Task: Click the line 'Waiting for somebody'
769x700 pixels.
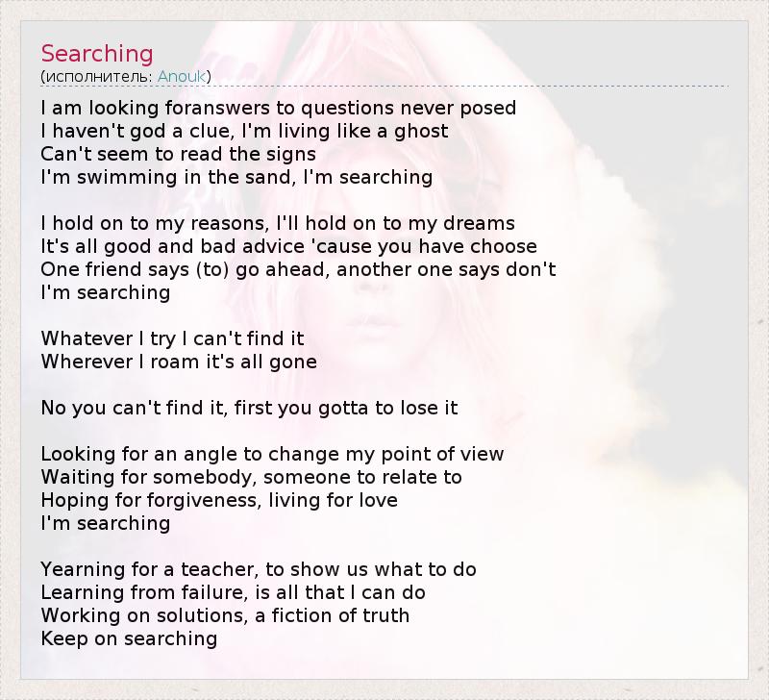Action: point(251,477)
